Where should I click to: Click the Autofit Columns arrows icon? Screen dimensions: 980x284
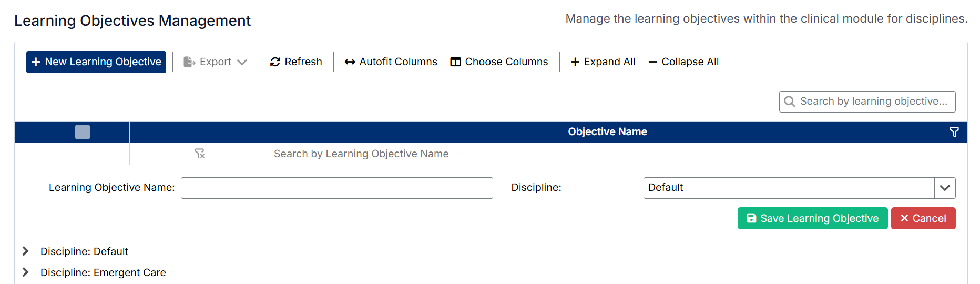(350, 62)
